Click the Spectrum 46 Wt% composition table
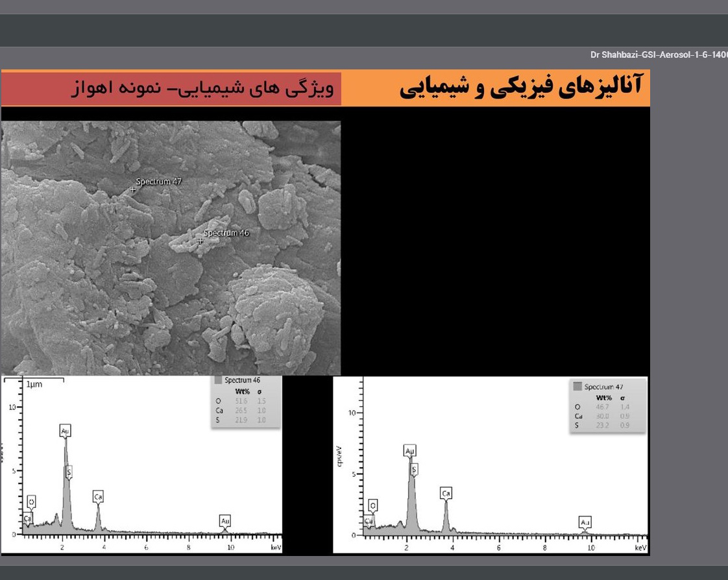 point(246,402)
